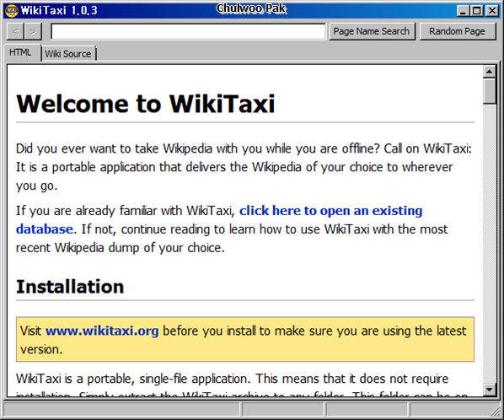
Task: Open the www.wikitaxi.org link
Action: (102, 331)
